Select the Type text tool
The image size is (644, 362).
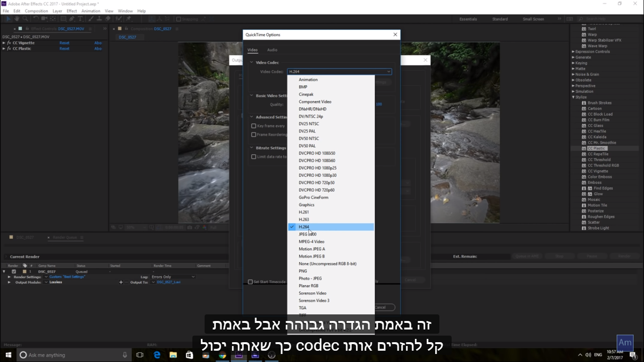click(x=80, y=19)
